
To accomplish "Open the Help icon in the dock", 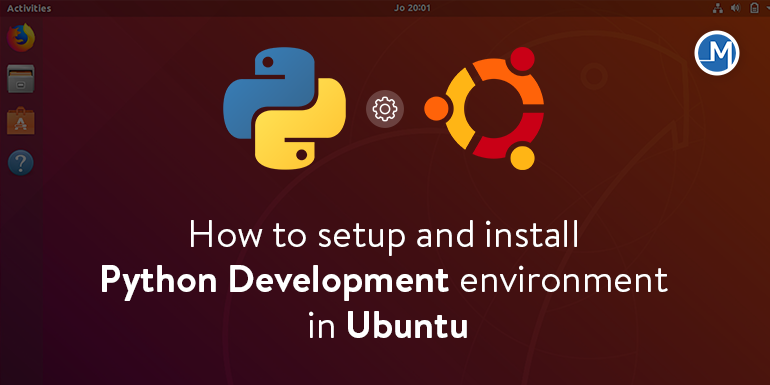I will (21, 163).
